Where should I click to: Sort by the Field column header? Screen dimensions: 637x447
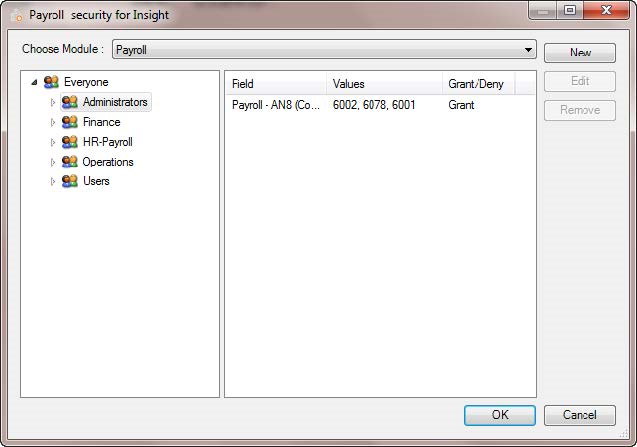275,84
